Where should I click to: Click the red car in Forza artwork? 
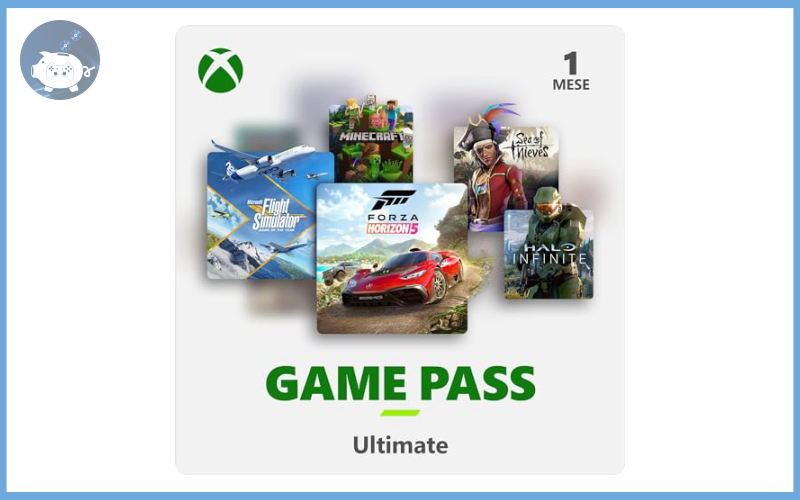(x=403, y=278)
